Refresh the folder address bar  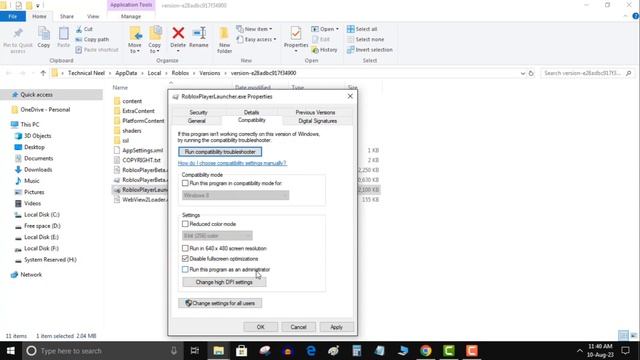pos(531,73)
